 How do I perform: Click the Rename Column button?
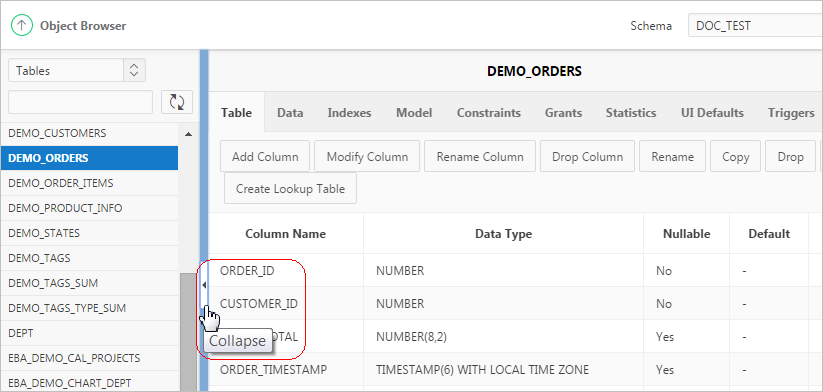480,156
